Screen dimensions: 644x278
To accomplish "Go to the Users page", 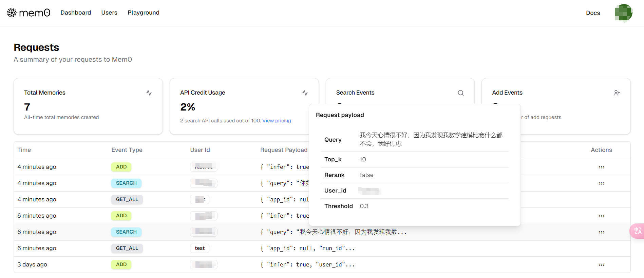I will tap(109, 13).
